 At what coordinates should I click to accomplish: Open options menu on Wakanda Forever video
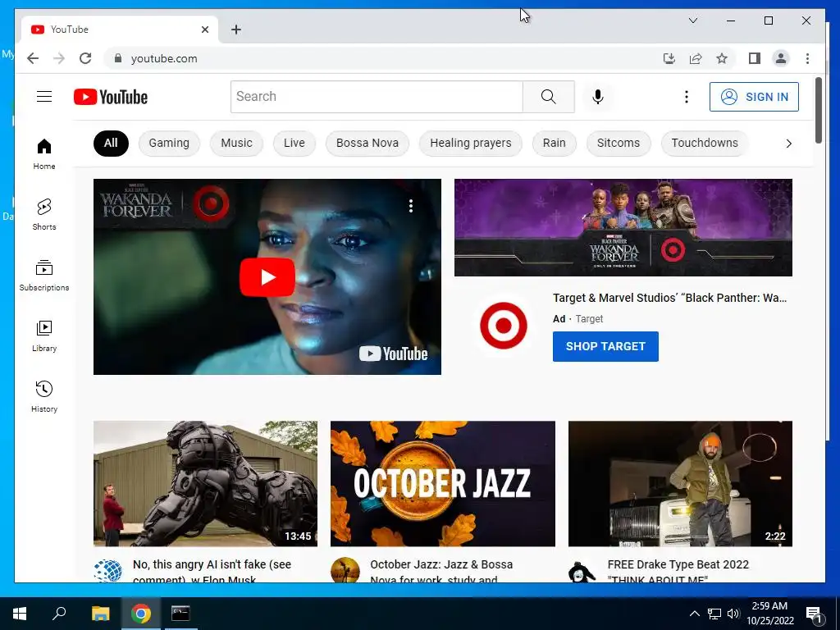point(411,206)
